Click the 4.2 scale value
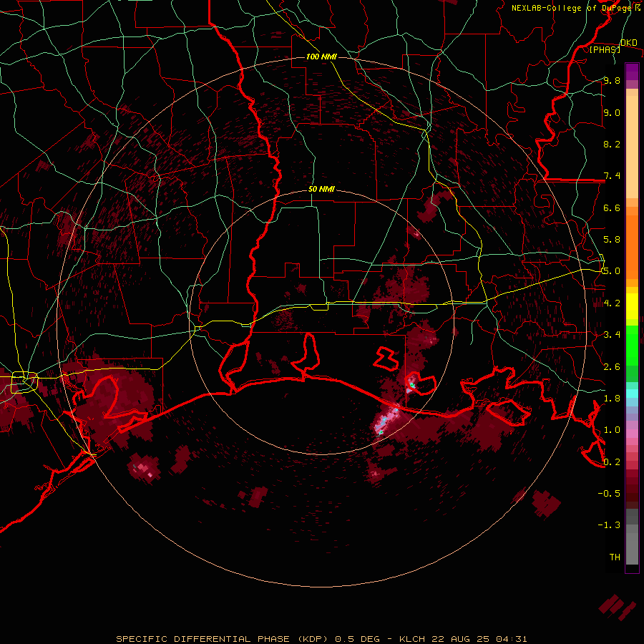This screenshot has height=644, width=644. 612,303
